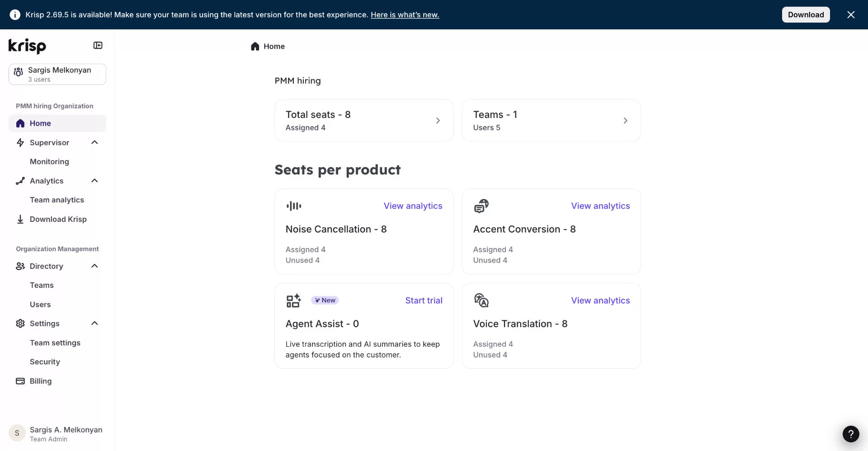The height and width of the screenshot is (451, 868).
Task: Click the Agent Assist icon
Action: tap(293, 300)
